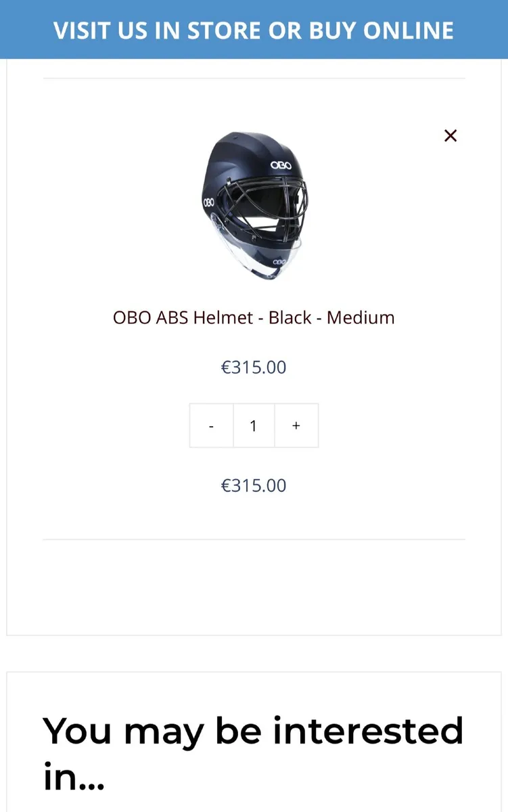Viewport: 508px width, 812px height.
Task: Click the OBO logo on top of the helmet
Action: [x=280, y=165]
